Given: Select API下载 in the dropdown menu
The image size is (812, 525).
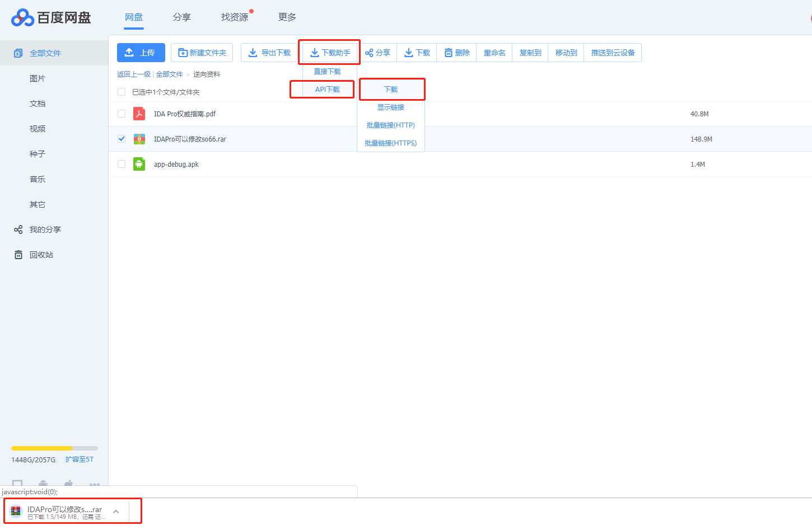Looking at the screenshot, I should (328, 90).
